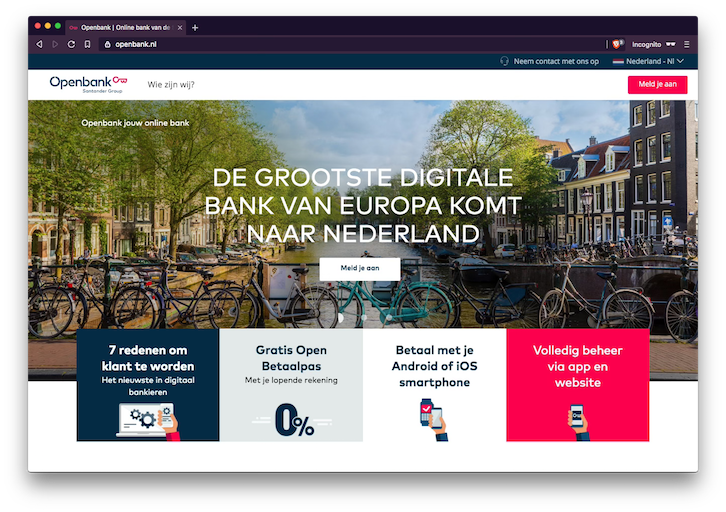Click 'Met je lopende rekening' subtitle
726x512 pixels.
pyautogui.click(x=291, y=381)
